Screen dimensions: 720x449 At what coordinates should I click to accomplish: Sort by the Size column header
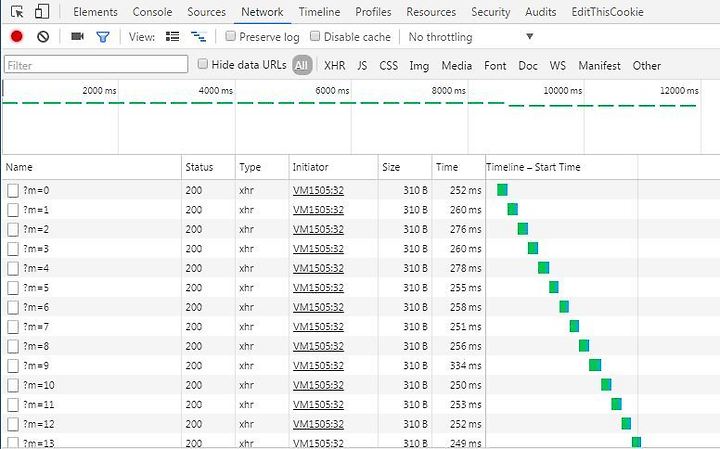[x=405, y=167]
